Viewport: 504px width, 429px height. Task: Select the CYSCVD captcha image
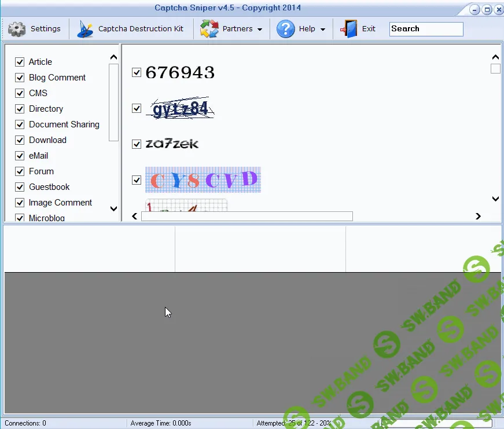click(x=137, y=180)
